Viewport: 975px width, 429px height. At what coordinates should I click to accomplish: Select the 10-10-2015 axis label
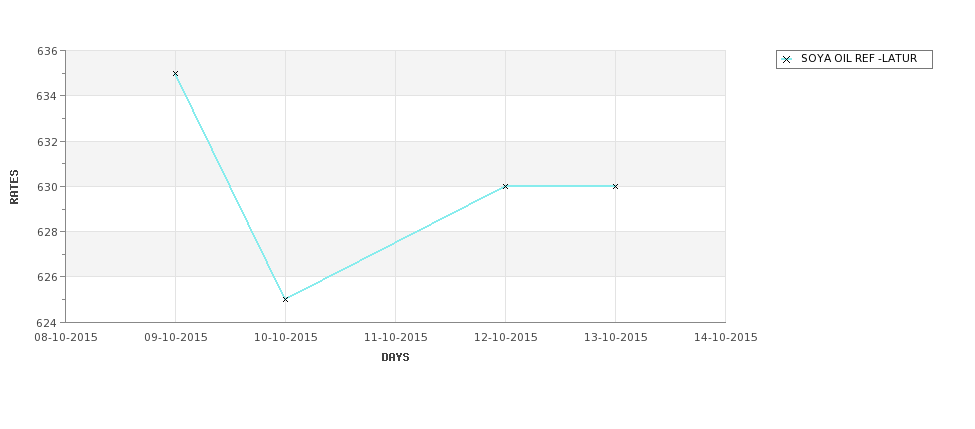tap(285, 338)
